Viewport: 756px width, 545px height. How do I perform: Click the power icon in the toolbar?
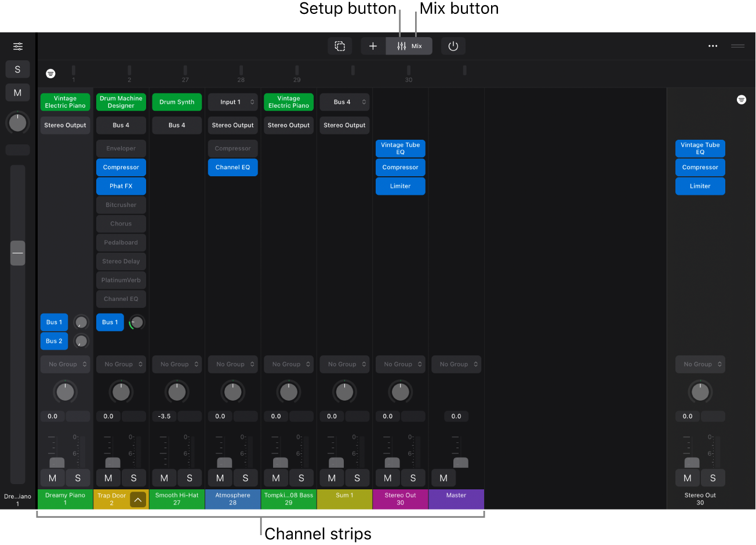pyautogui.click(x=453, y=46)
